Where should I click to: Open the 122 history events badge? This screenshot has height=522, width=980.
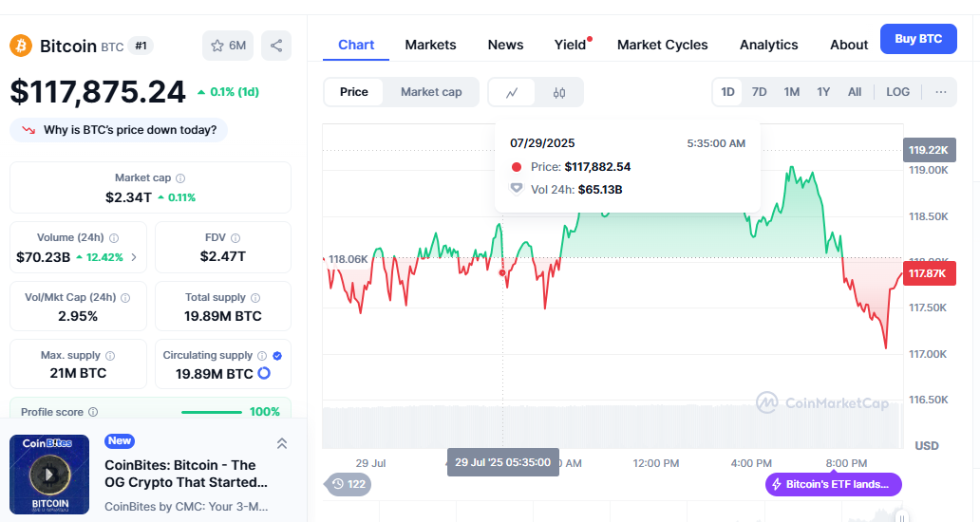point(349,484)
